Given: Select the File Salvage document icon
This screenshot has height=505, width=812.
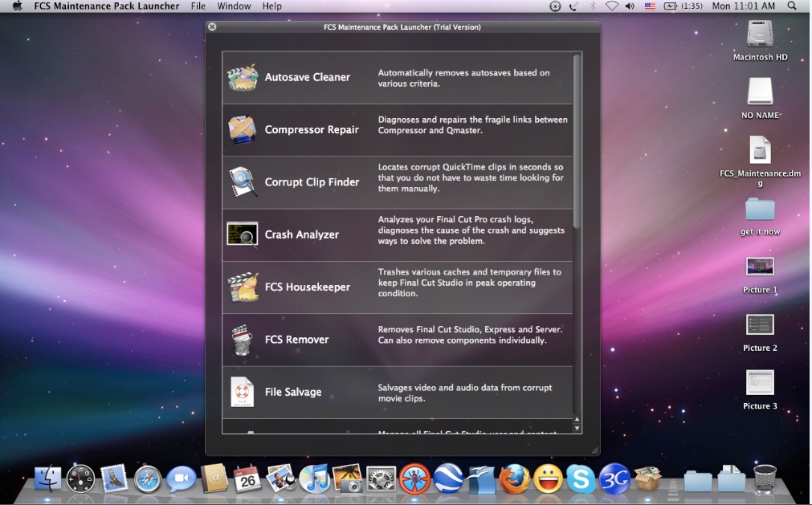Looking at the screenshot, I should point(242,392).
